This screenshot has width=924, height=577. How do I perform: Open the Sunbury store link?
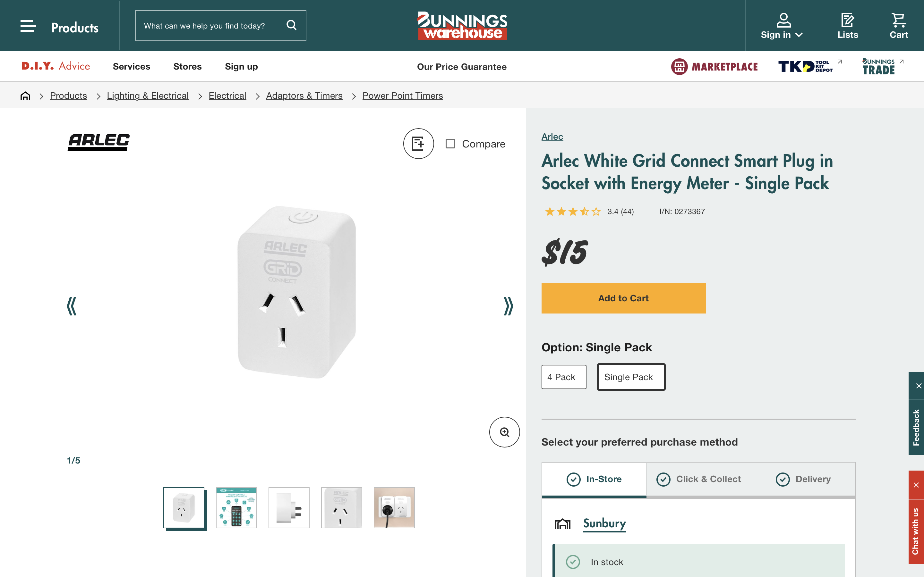coord(604,523)
